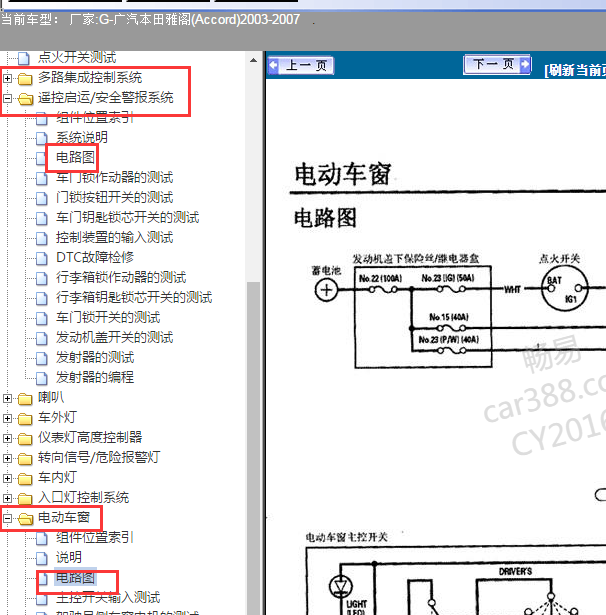Viewport: 606px width, 615px height.
Task: Click page icon beside 点火开关测试
Action: pyautogui.click(x=24, y=58)
